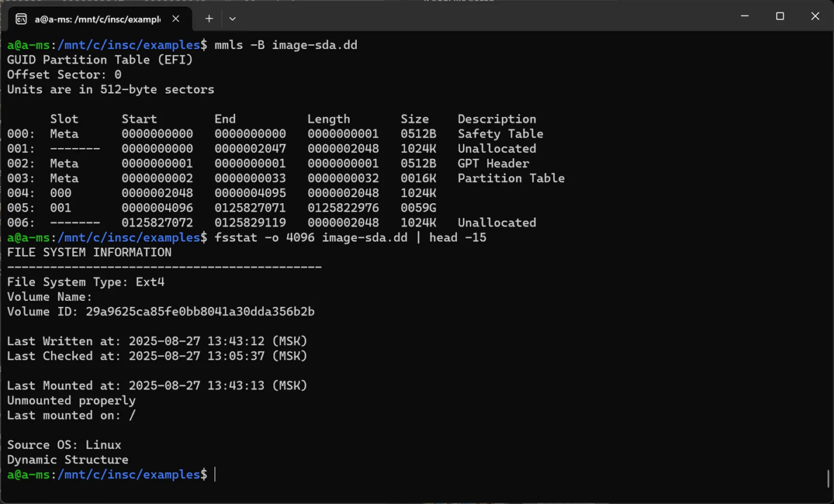Screen dimensions: 834x504
Task: Click 'Safety Table' description
Action: 500,134
